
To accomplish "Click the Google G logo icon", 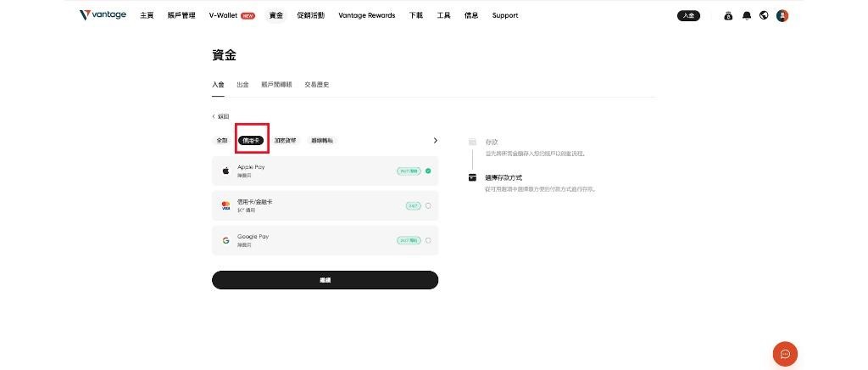I will click(x=225, y=240).
